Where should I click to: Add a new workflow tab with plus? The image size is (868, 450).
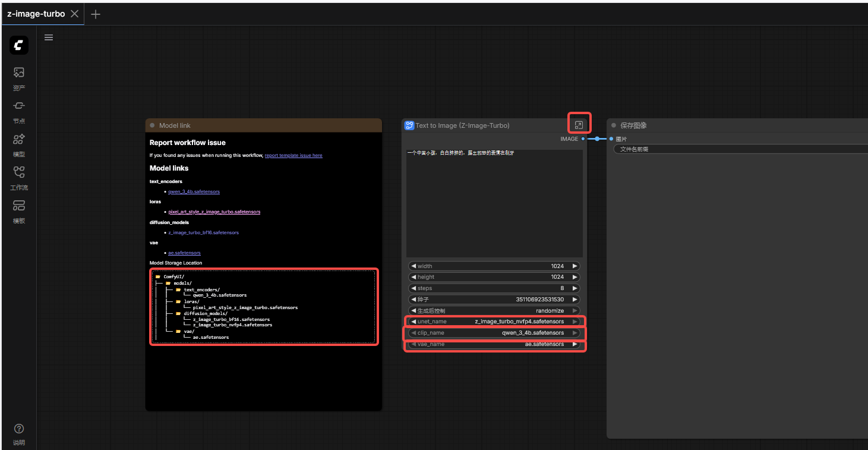[x=96, y=14]
